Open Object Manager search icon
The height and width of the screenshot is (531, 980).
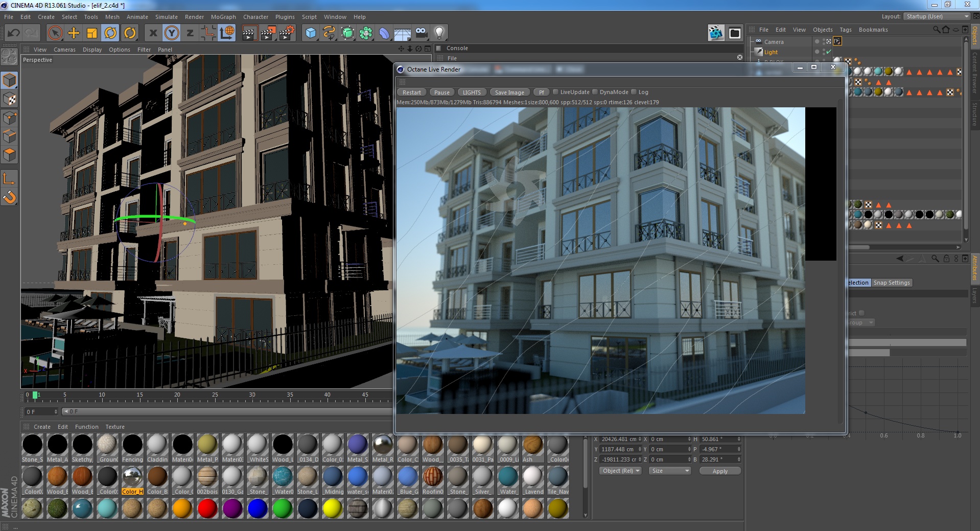point(936,30)
